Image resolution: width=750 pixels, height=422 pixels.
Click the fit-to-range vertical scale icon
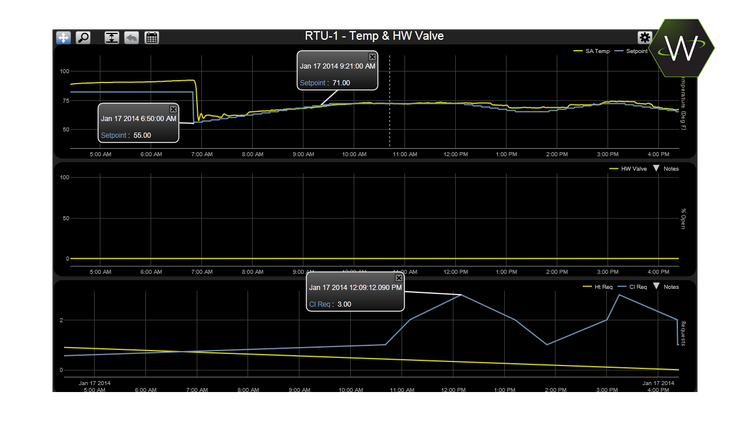(x=111, y=37)
